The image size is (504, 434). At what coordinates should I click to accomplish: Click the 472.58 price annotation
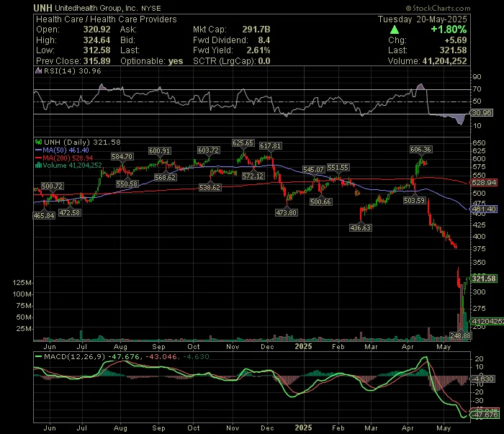point(70,212)
